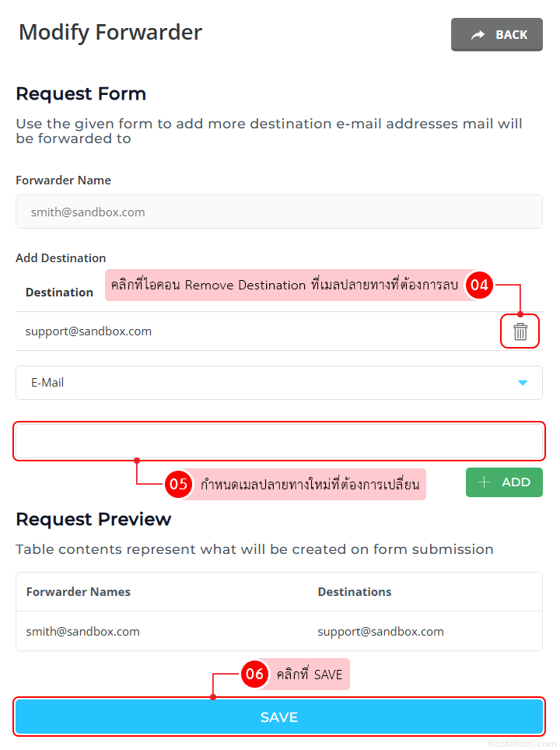Open the E-Mail destination type dropdown
560x750 pixels.
(x=278, y=383)
